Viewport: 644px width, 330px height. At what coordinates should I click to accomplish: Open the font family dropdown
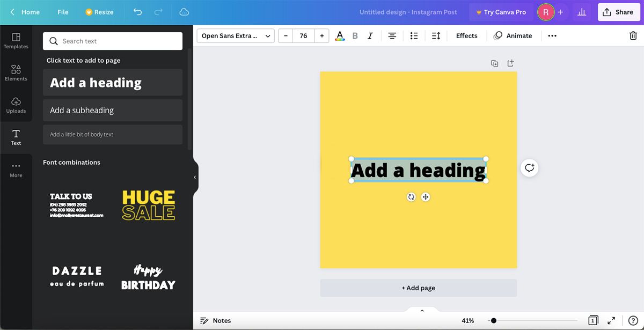coord(236,36)
